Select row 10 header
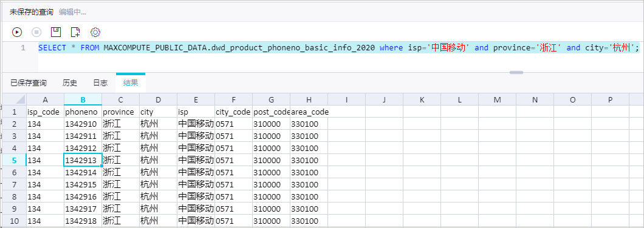 [15, 221]
